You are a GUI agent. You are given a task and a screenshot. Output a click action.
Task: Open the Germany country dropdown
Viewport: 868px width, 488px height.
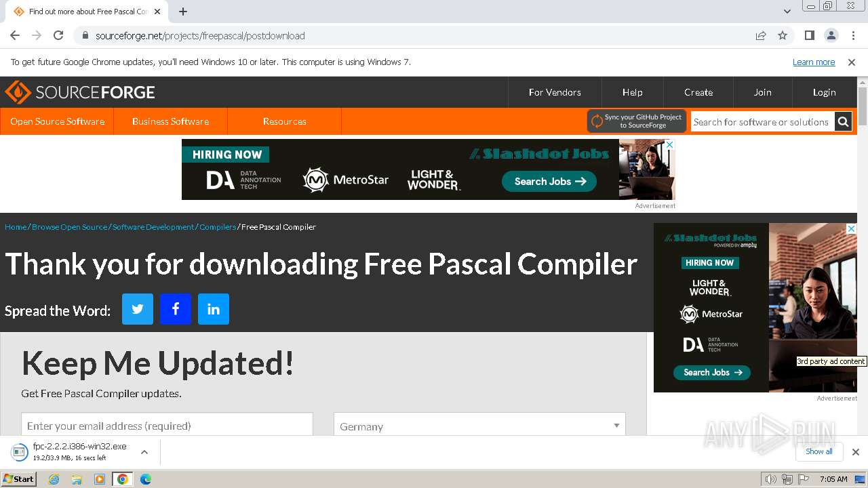point(479,426)
